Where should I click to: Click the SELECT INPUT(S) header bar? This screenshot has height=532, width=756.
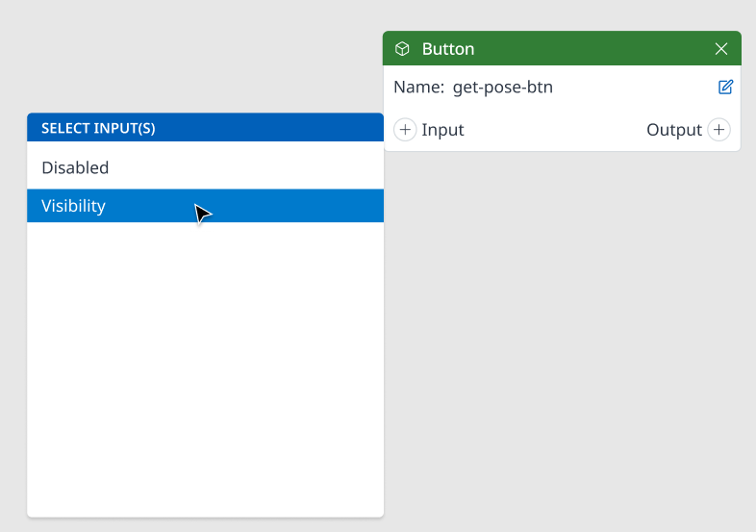(x=206, y=128)
